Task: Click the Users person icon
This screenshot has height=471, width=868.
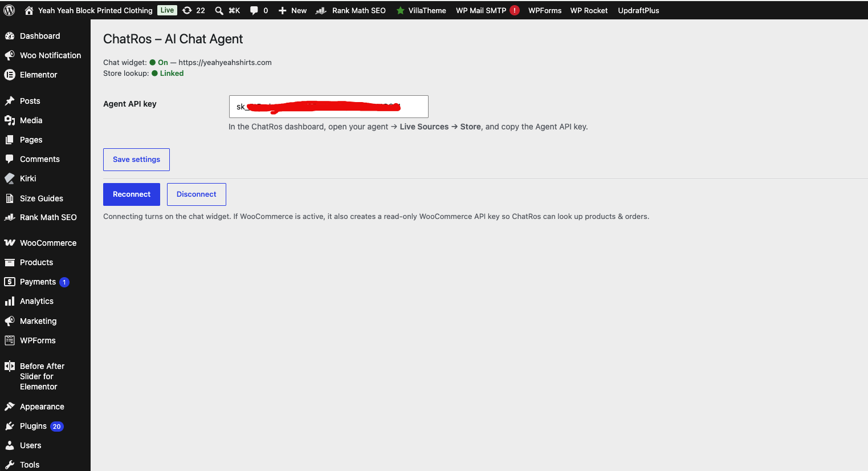Action: tap(10, 445)
